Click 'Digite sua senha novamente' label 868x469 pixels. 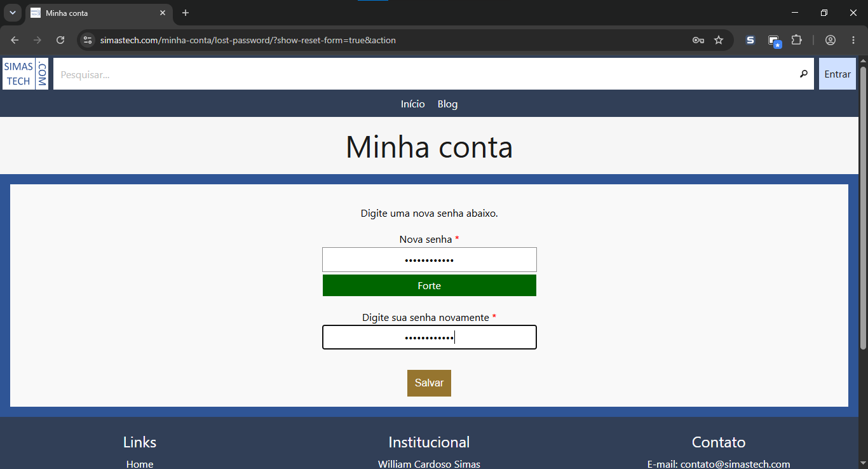(x=426, y=317)
